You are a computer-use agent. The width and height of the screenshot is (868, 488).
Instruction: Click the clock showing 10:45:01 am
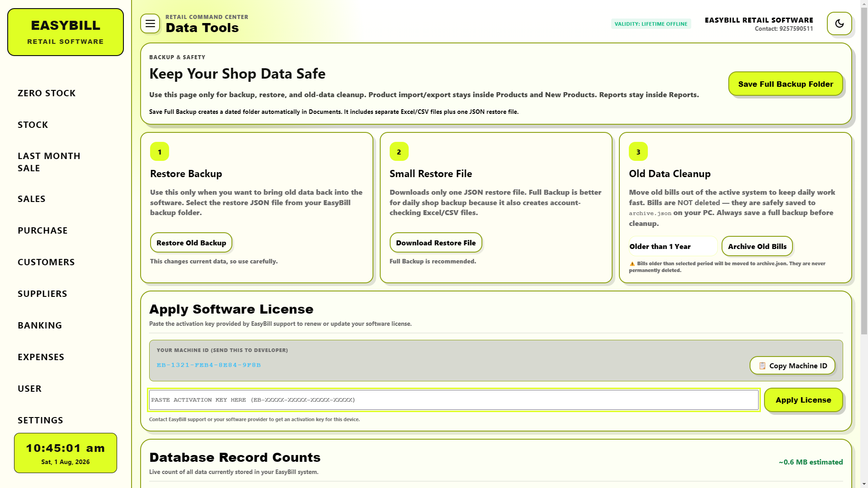[x=66, y=448]
